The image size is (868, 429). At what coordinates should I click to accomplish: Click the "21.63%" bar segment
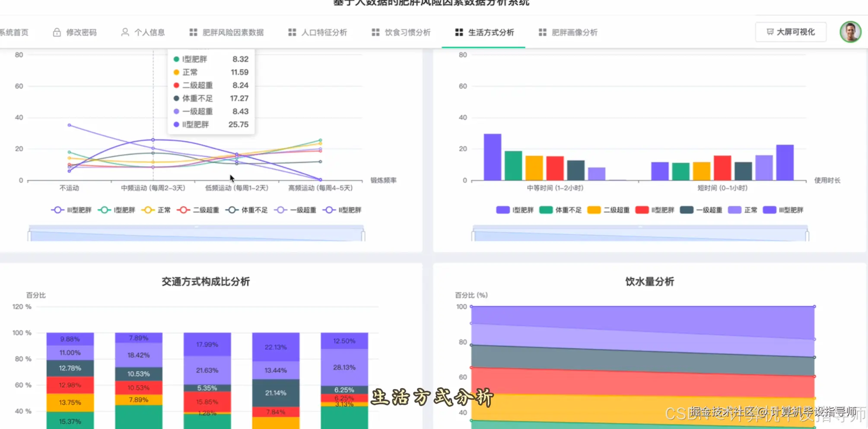tap(207, 370)
